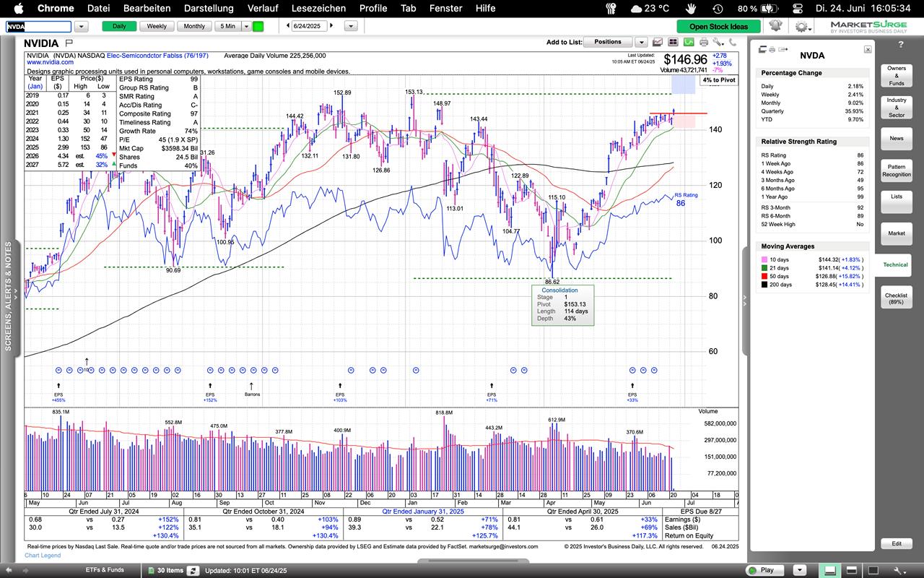Click the flag icon next to NVIDIA
This screenshot has height=578, width=924.
pos(69,43)
